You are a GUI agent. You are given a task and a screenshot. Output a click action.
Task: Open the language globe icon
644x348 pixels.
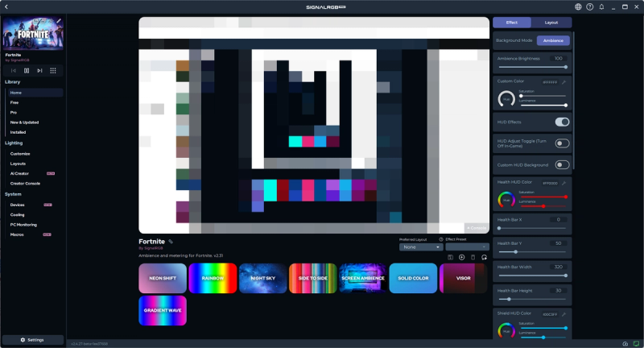pos(578,6)
